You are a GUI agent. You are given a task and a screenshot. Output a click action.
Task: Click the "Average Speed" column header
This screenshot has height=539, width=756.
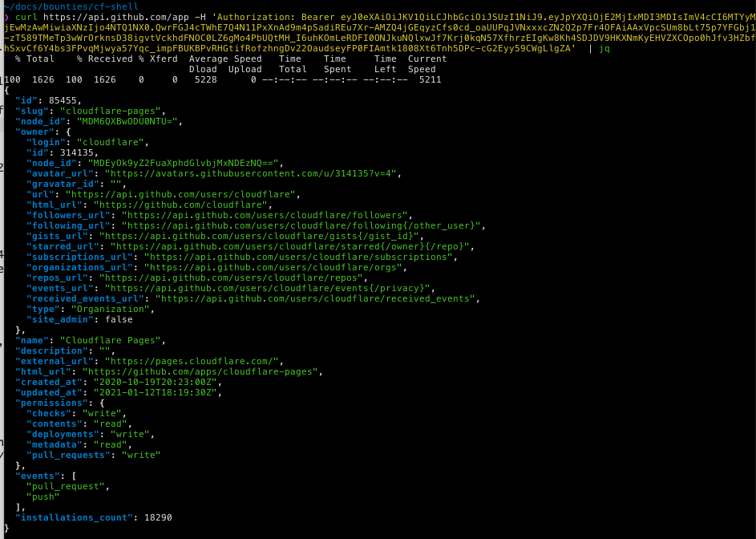pos(225,59)
